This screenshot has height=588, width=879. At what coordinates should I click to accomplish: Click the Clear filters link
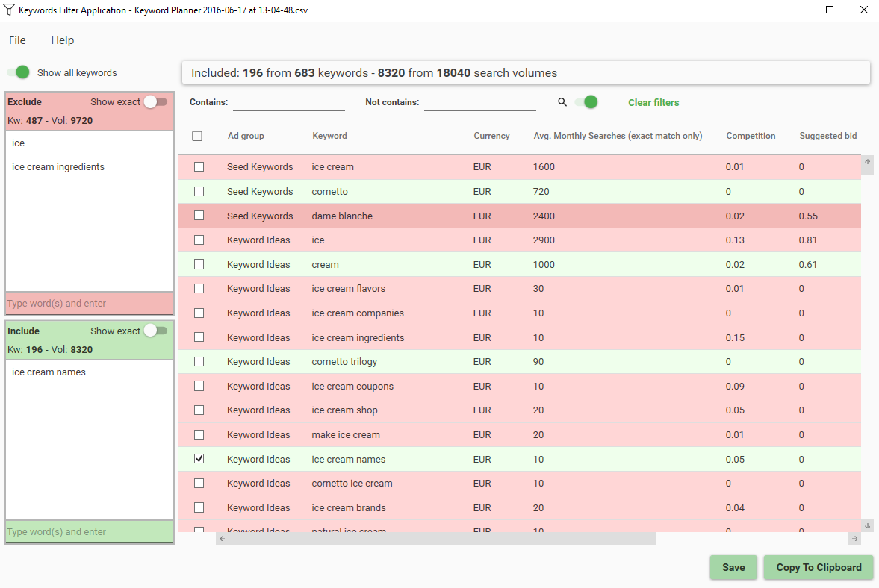[653, 102]
